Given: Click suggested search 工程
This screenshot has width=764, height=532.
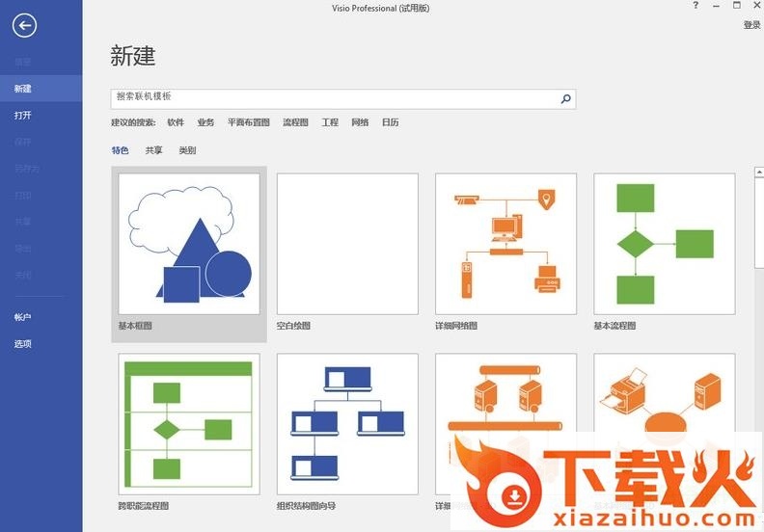Looking at the screenshot, I should (x=330, y=122).
